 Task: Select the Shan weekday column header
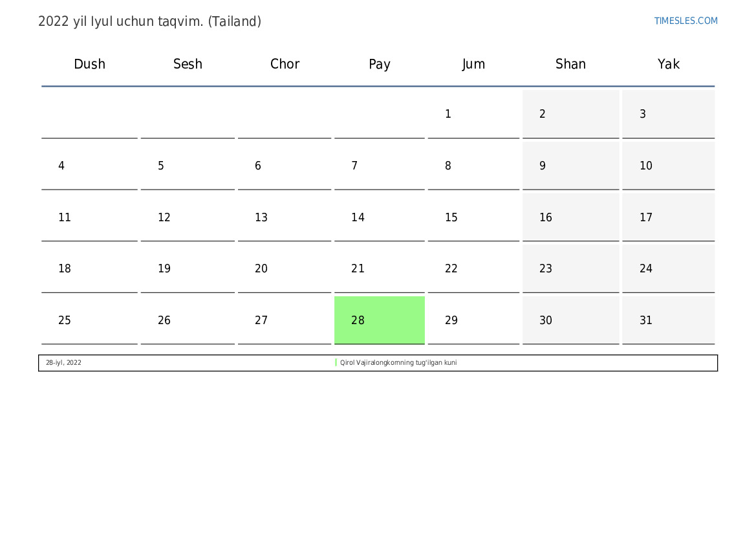(x=570, y=64)
